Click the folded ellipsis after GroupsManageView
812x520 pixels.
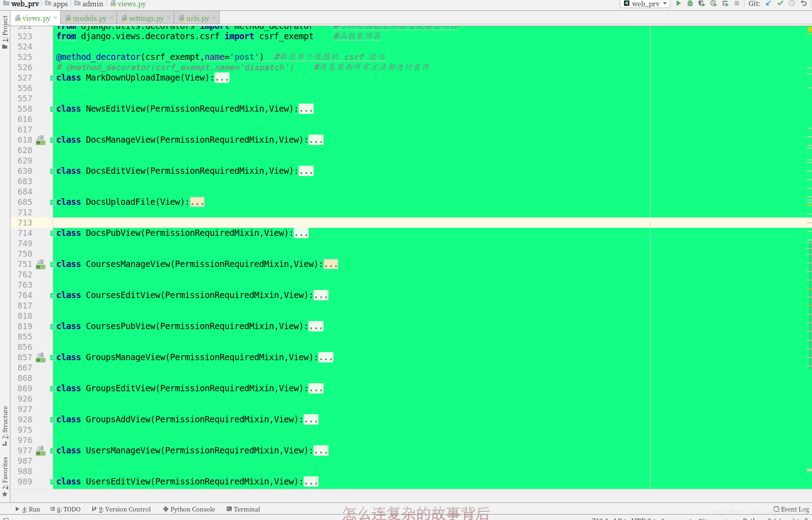pos(326,357)
